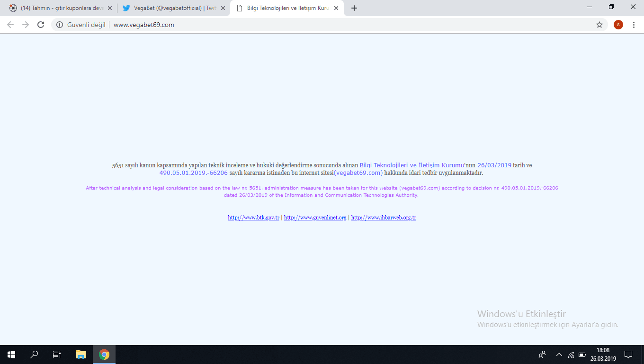The image size is (644, 364).
Task: Minimize the Chrome window
Action: [590, 7]
